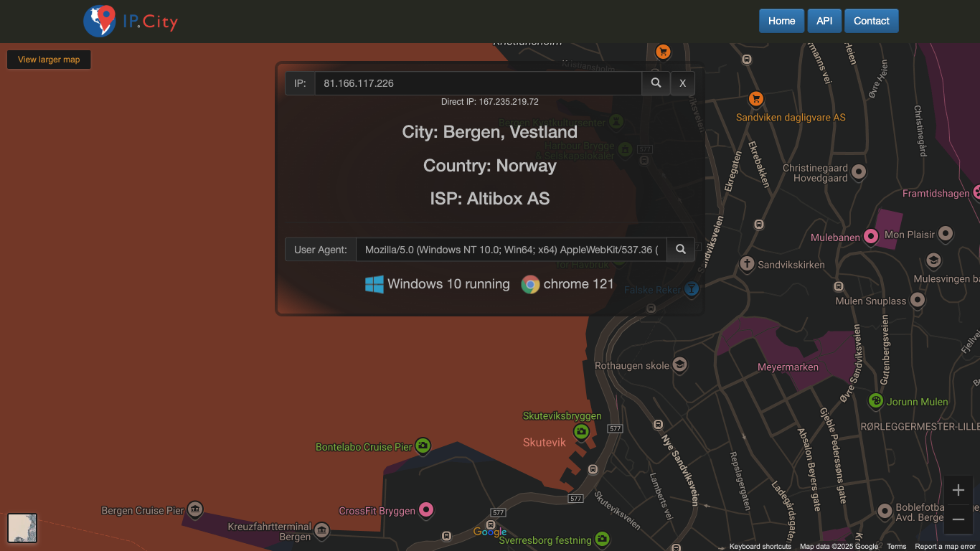Click the shopping cart marker at map top
This screenshot has width=980, height=551.
click(x=663, y=52)
